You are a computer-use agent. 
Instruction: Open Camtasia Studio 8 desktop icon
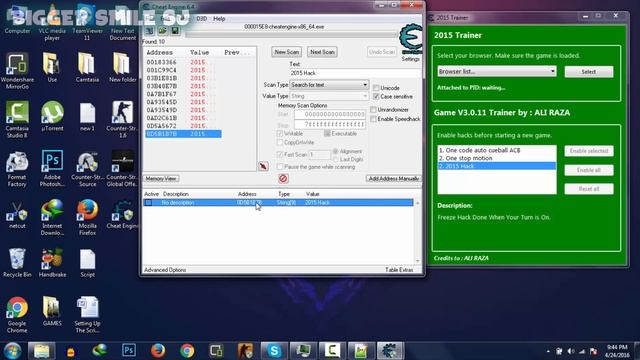coord(17,120)
